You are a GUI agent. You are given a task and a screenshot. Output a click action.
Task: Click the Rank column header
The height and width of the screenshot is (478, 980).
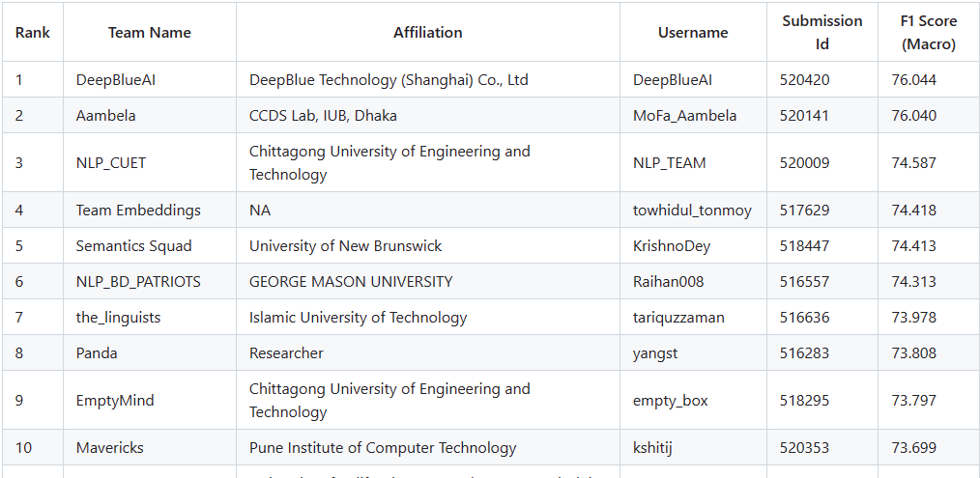(33, 33)
